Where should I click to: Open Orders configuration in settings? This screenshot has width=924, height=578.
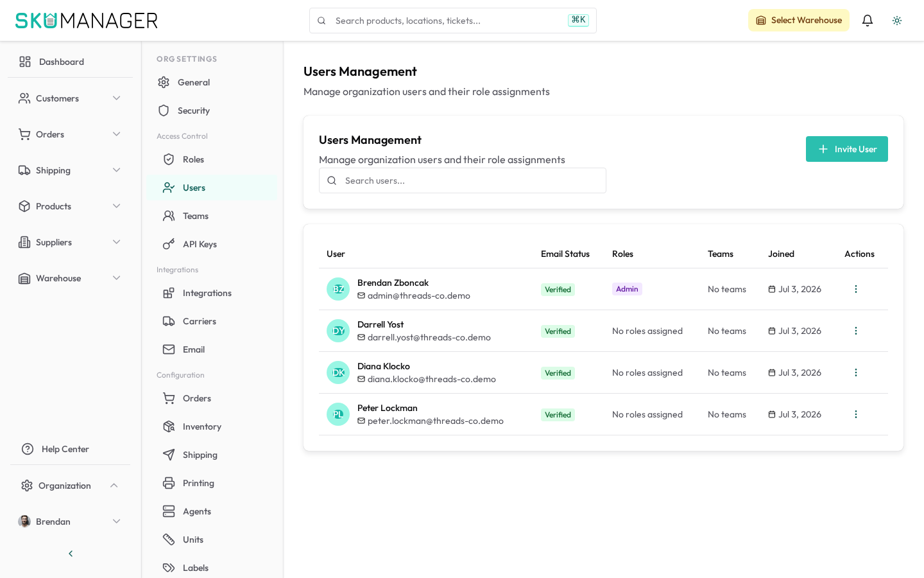click(212, 398)
